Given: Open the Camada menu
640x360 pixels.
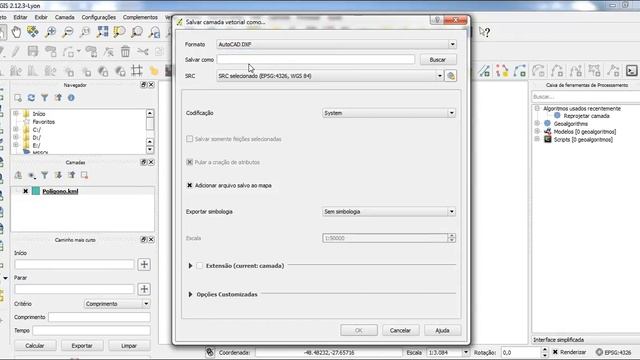Looking at the screenshot, I should click(x=64, y=17).
